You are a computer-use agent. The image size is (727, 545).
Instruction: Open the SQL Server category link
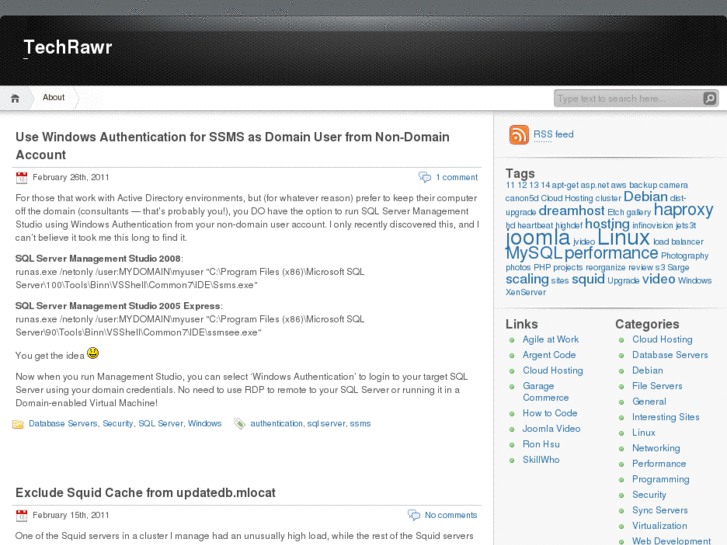(160, 423)
